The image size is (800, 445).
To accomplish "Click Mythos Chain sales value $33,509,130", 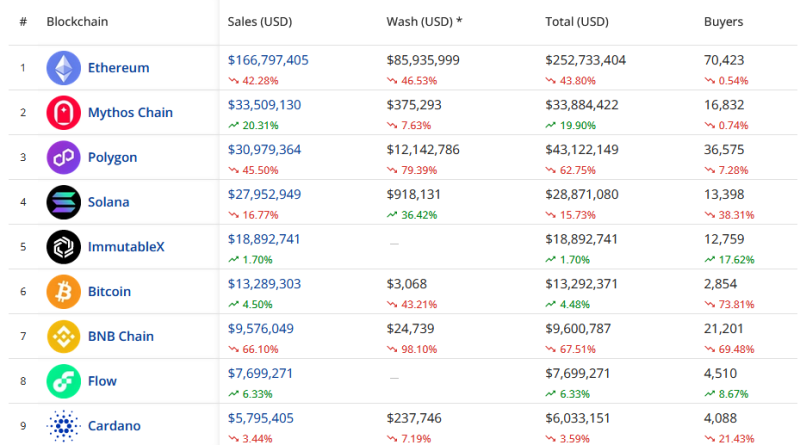I will (x=264, y=105).
